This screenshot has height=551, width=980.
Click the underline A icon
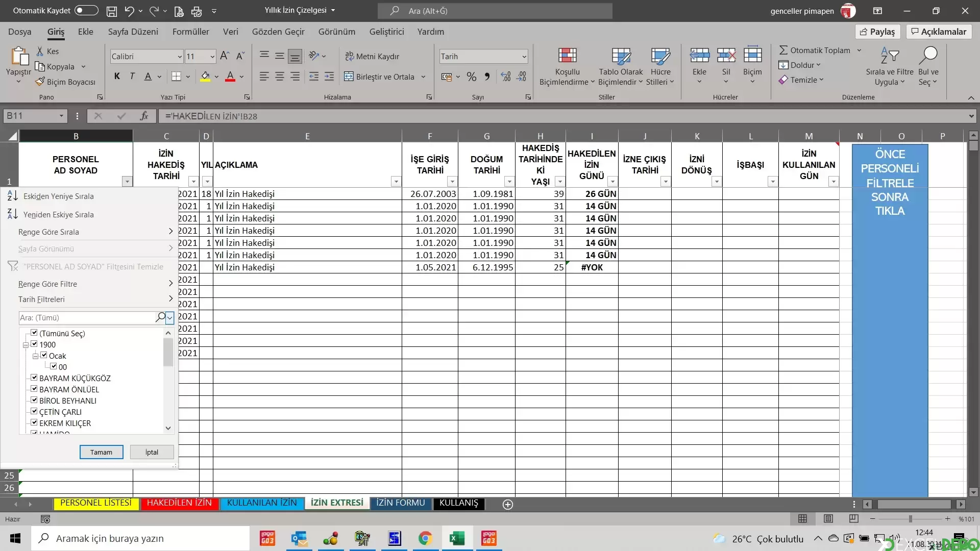pos(148,77)
